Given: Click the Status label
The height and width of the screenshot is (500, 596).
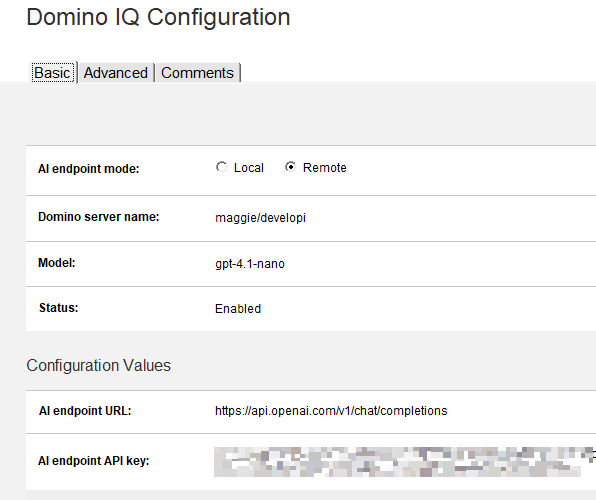Looking at the screenshot, I should (59, 308).
